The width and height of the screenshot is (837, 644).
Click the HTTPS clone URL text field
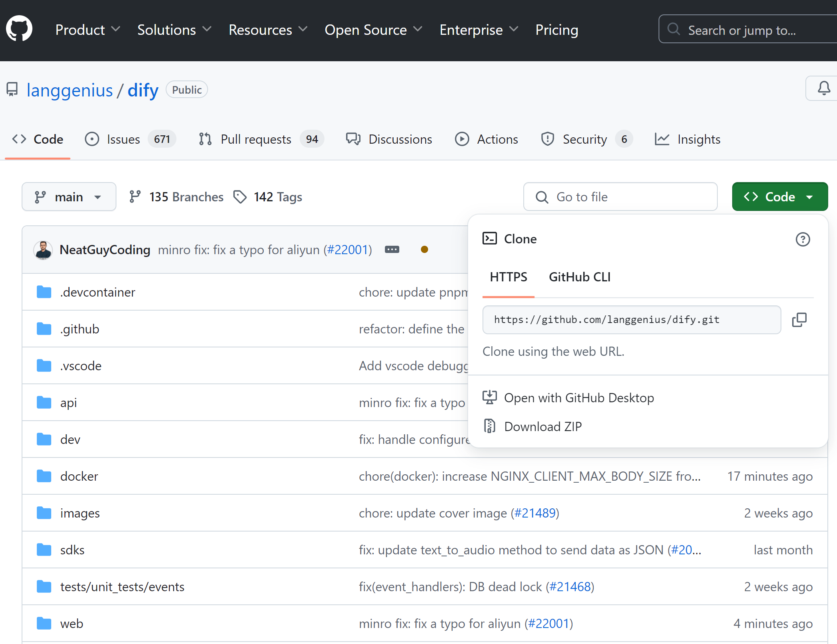(x=632, y=320)
